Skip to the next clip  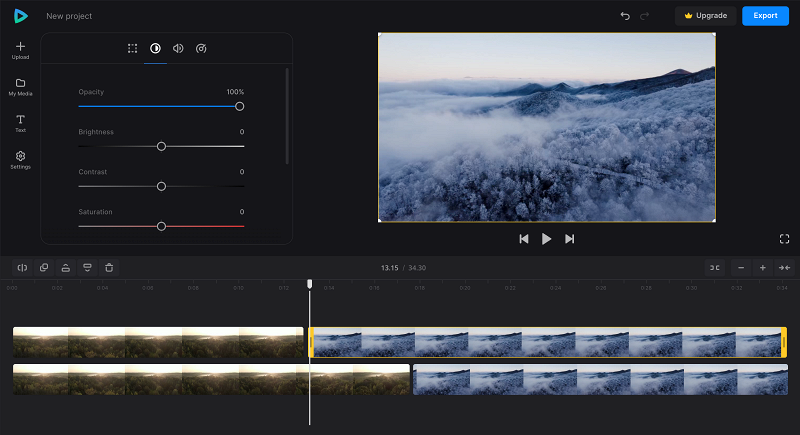pyautogui.click(x=569, y=239)
